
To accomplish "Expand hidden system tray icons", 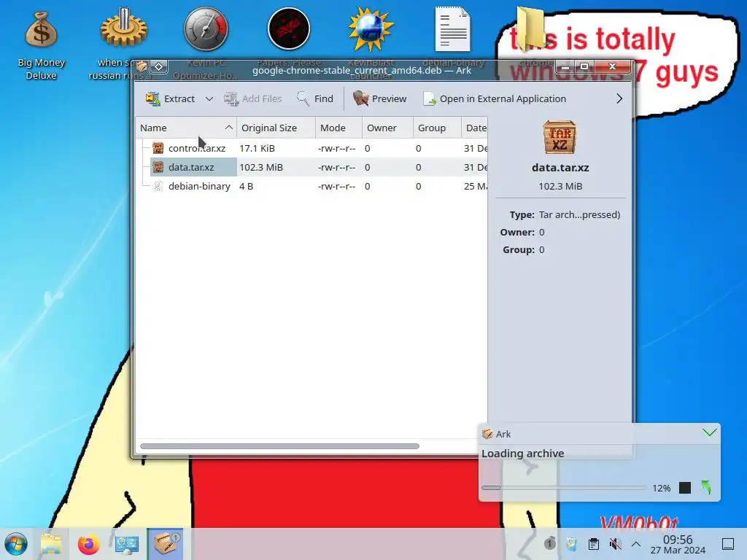I will [636, 543].
